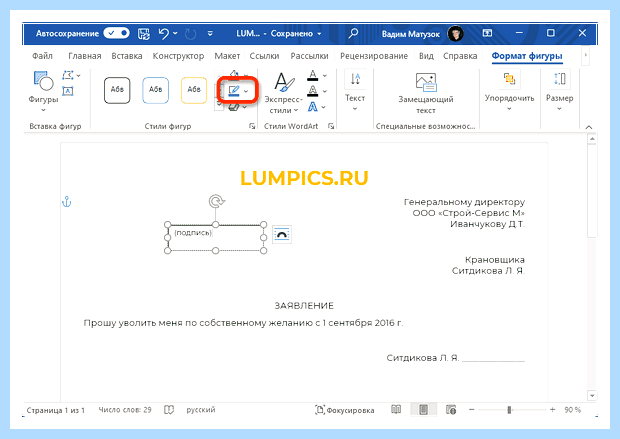Open the Стили WordArt dialog launcher
Viewport: 620px width, 439px height.
331,126
